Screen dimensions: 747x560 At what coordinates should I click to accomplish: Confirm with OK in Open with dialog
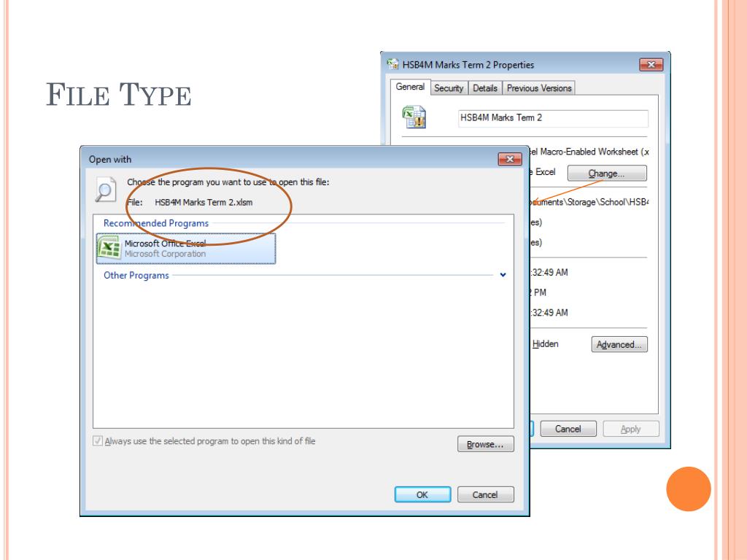coord(422,495)
